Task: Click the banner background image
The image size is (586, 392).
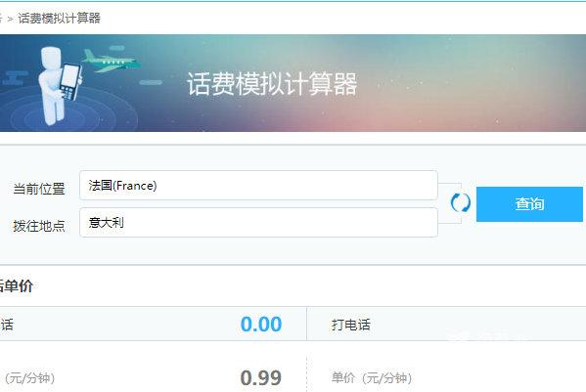Action: pyautogui.click(x=293, y=83)
